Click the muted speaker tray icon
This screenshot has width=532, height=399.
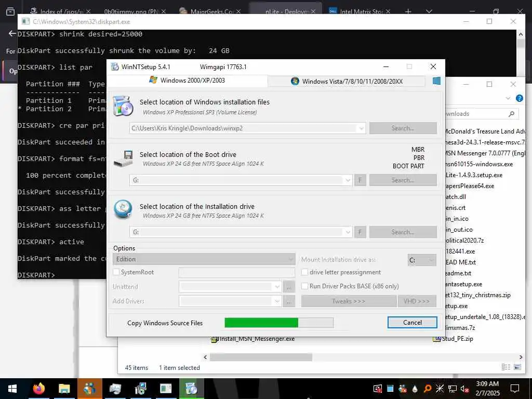465,389
